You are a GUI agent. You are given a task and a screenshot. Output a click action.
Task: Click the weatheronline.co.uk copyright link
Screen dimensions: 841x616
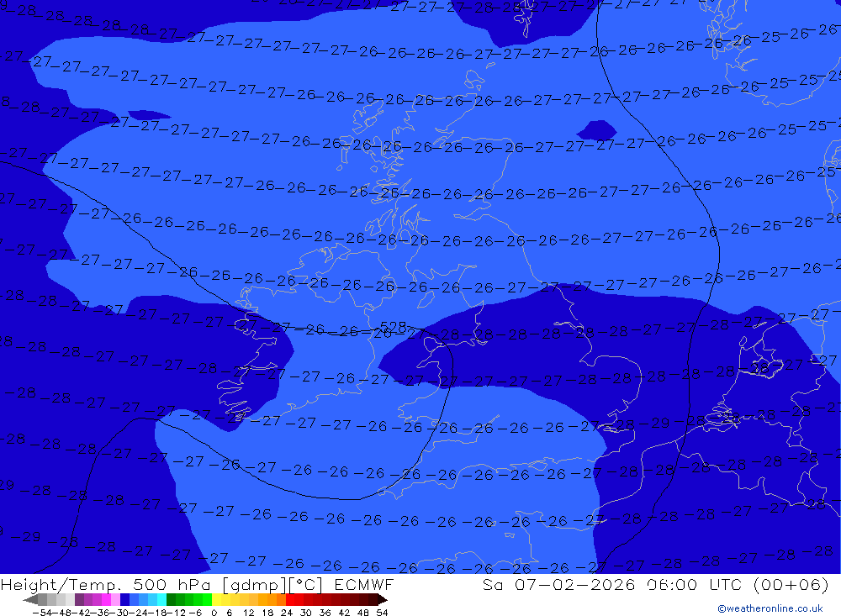770,608
